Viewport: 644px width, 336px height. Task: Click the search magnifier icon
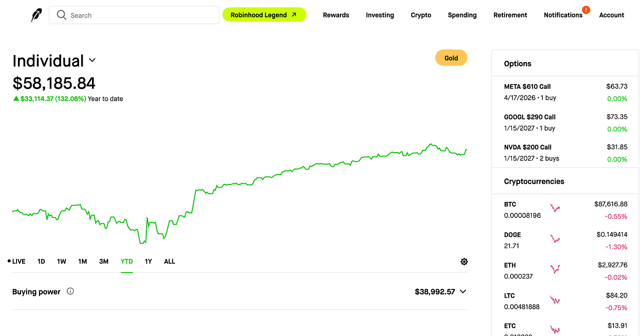[x=62, y=15]
